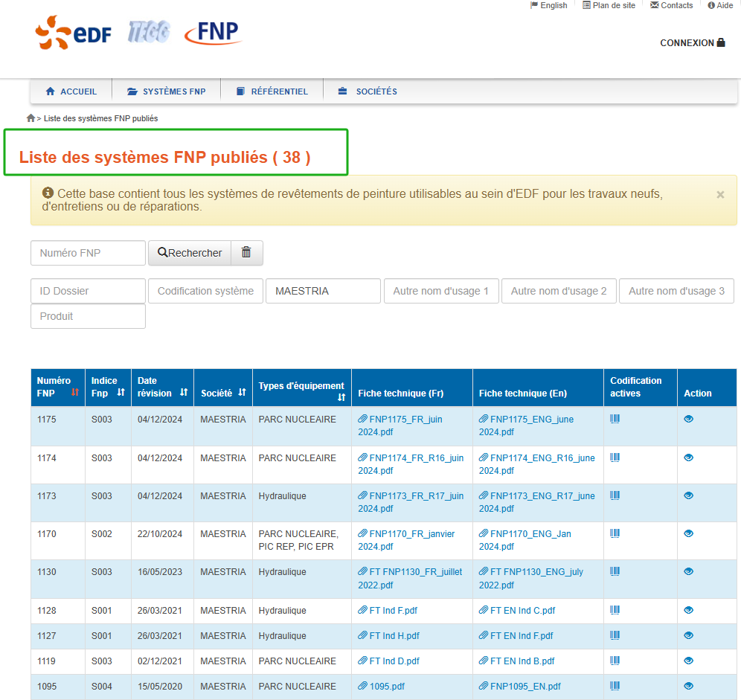This screenshot has width=741, height=700.
Task: Open French 1095.pdf technical sheet
Action: coord(382,686)
